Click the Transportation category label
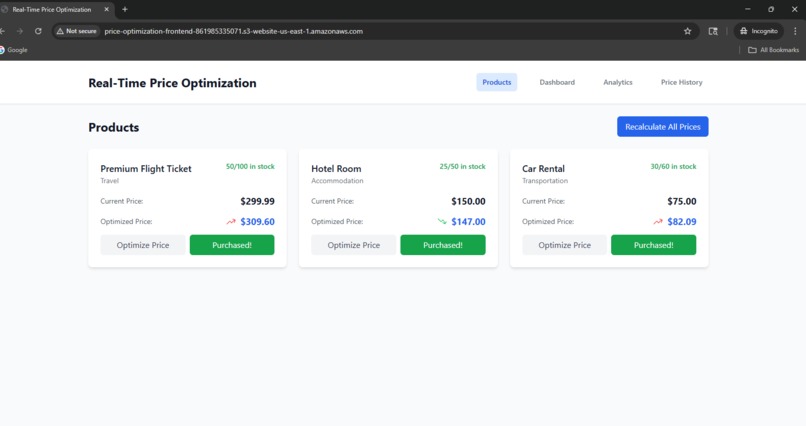 [545, 181]
